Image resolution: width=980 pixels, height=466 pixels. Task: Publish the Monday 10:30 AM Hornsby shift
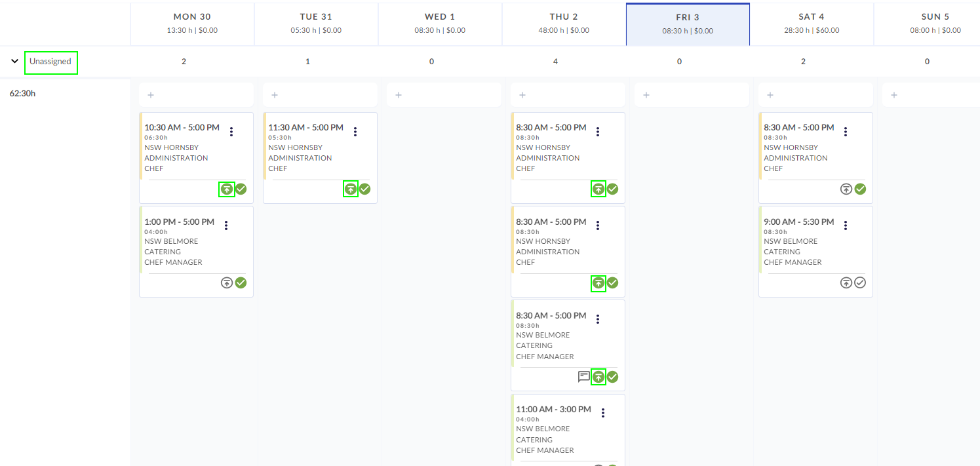(x=226, y=189)
